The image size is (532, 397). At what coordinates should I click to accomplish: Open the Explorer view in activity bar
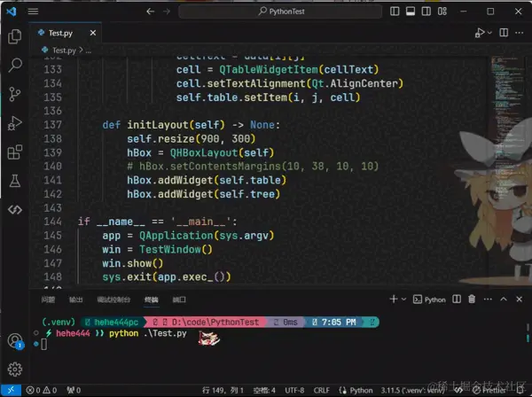point(15,36)
